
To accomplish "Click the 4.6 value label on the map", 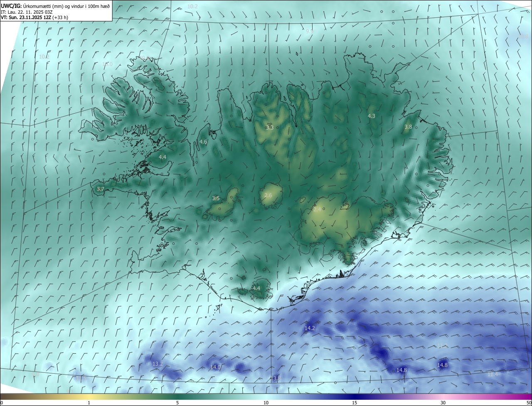I will point(203,142).
